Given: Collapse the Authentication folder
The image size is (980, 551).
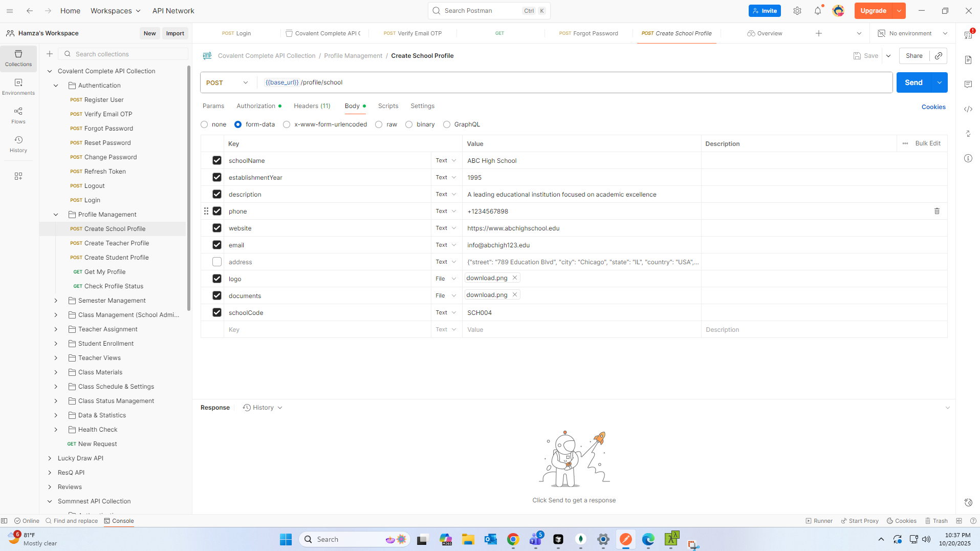Looking at the screenshot, I should pyautogui.click(x=56, y=86).
